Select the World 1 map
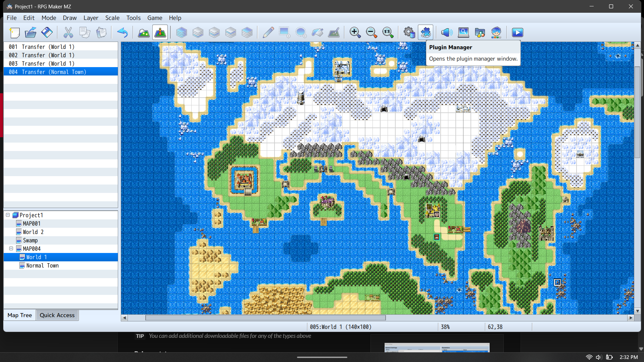 point(61,257)
